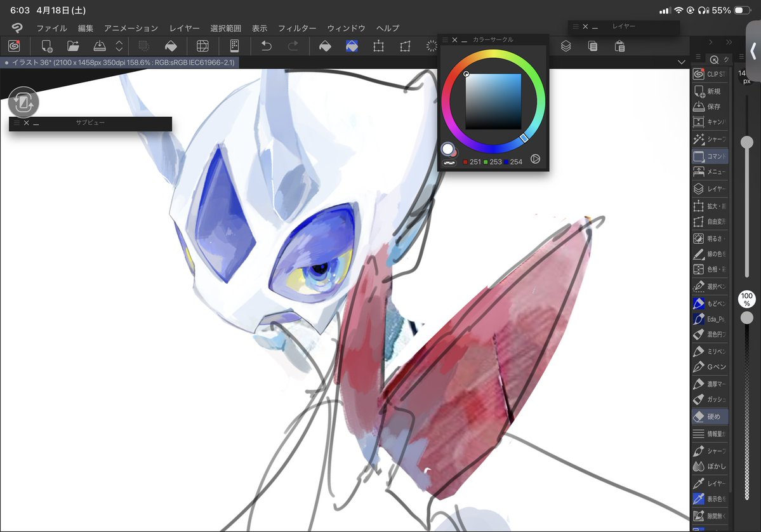Open the サブビュー palette handle menu

(17, 123)
